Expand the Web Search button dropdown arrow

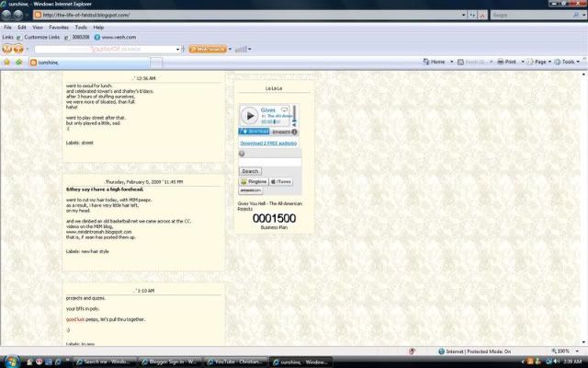click(230, 49)
